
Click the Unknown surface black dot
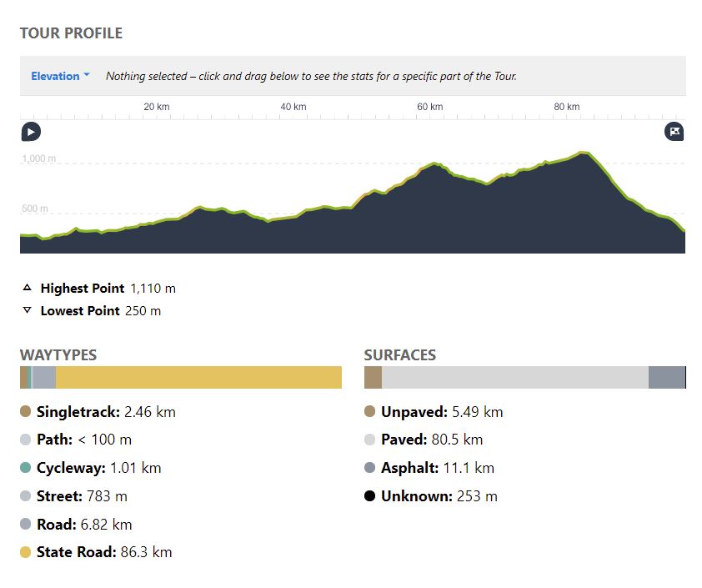click(x=370, y=496)
